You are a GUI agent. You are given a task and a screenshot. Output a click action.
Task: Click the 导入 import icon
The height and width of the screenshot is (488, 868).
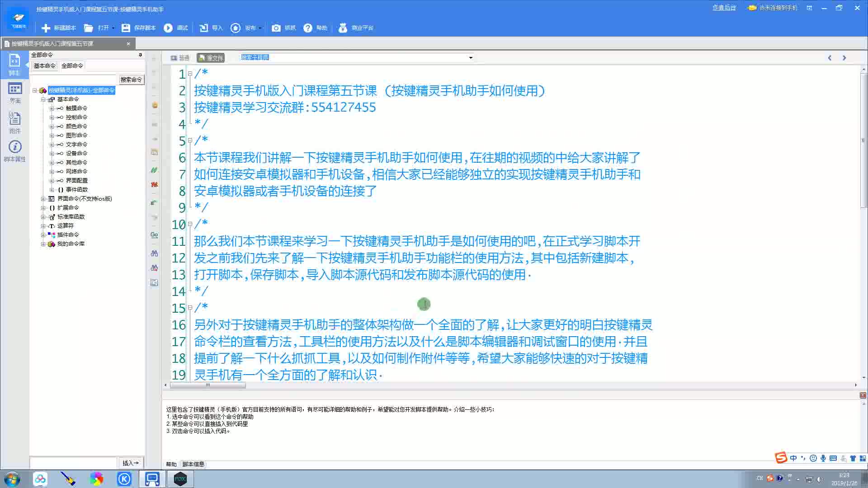204,28
